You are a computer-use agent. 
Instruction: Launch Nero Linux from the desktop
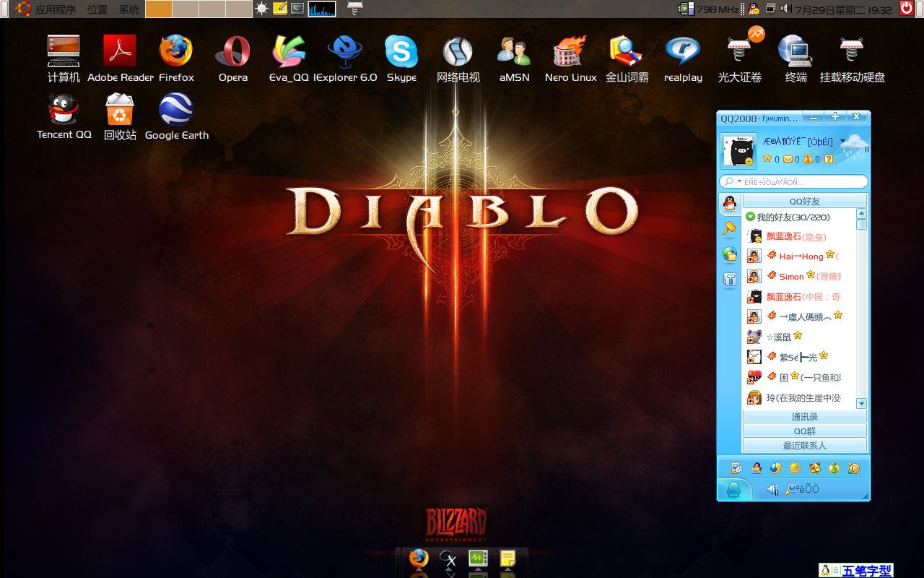tap(570, 59)
